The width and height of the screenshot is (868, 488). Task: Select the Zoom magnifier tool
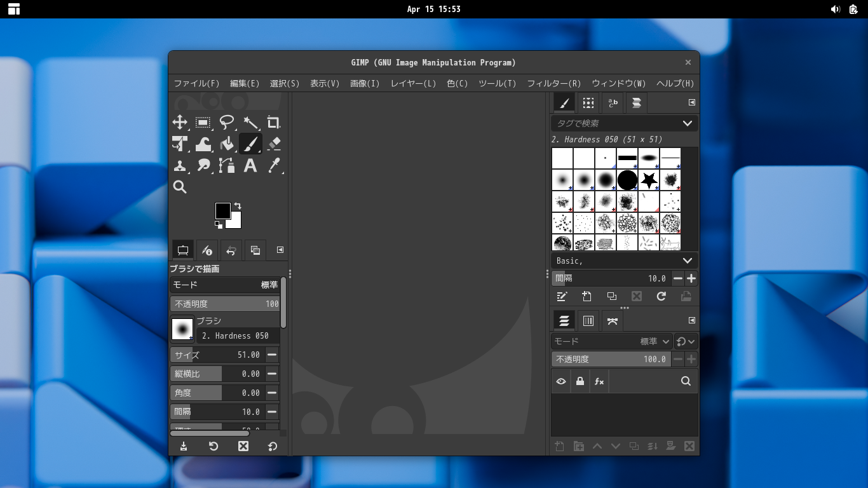(x=180, y=187)
